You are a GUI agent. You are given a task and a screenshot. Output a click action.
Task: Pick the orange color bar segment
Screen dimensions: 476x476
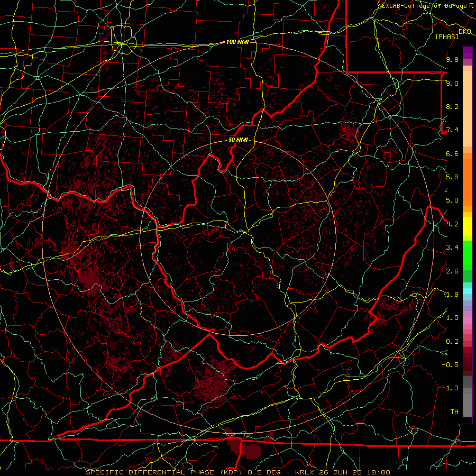(467, 183)
